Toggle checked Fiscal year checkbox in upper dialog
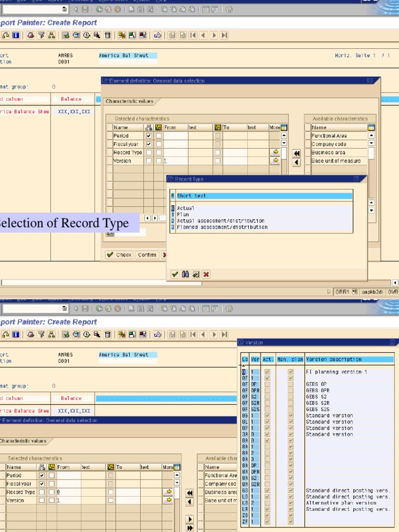This screenshot has height=532, width=399. coord(149,144)
